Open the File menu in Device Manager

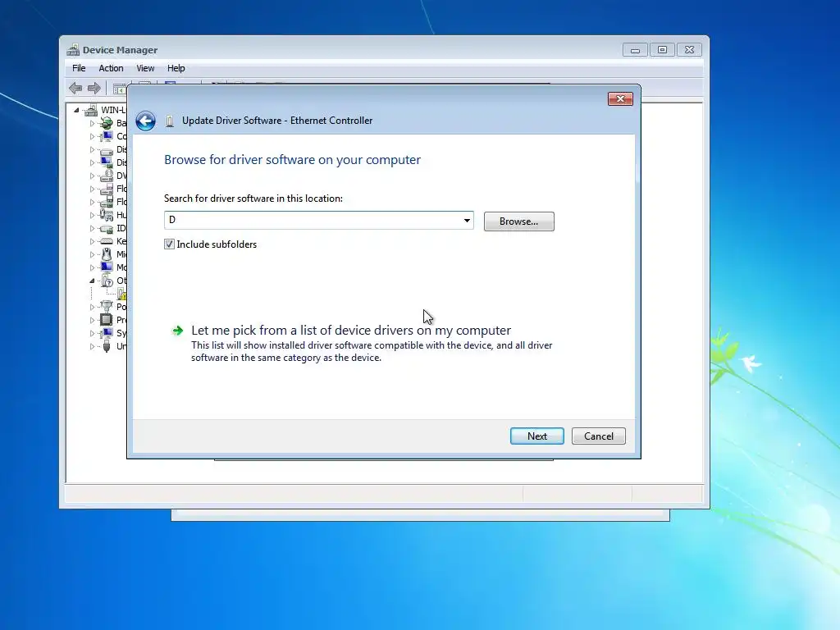point(79,68)
